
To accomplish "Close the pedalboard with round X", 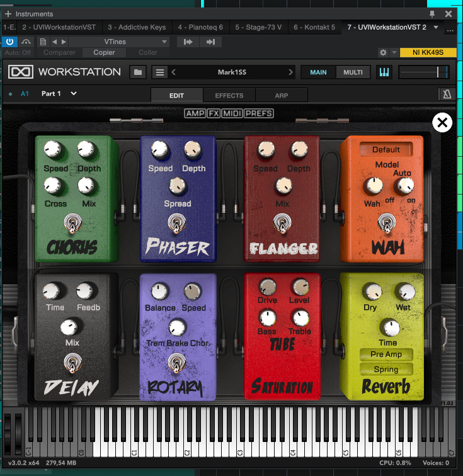I will [x=442, y=123].
